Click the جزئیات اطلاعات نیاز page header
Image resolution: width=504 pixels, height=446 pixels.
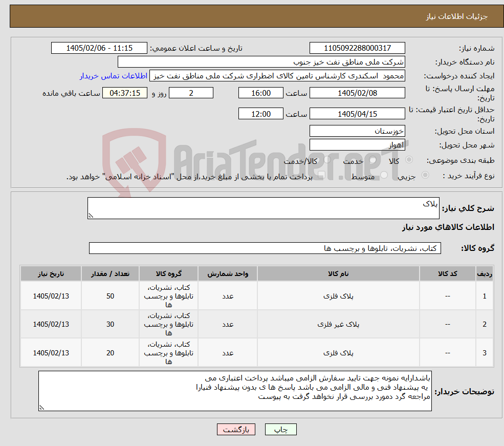[x=457, y=16]
